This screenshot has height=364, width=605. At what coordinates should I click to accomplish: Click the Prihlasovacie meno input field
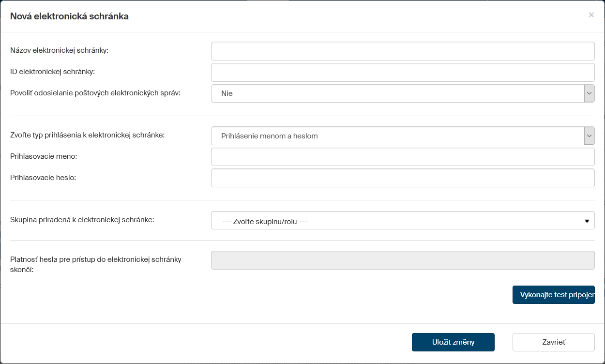pos(402,157)
